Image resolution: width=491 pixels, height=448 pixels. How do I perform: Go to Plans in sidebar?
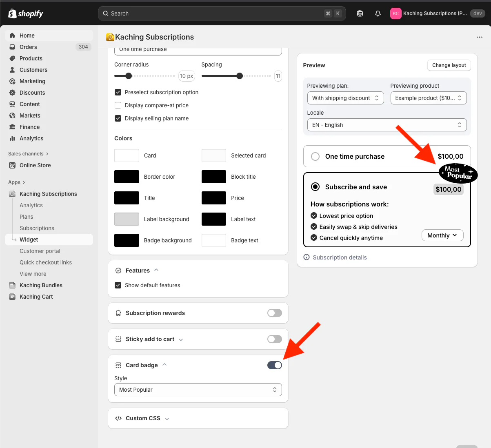click(x=27, y=217)
